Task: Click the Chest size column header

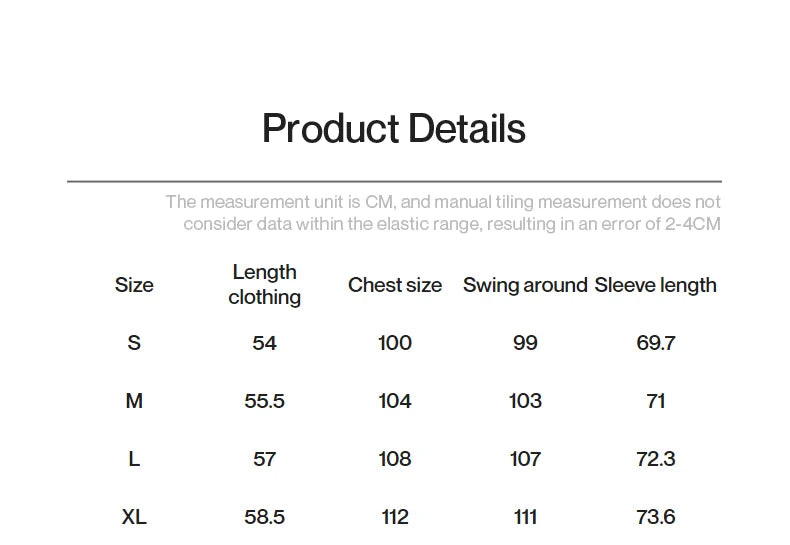Action: 394,285
